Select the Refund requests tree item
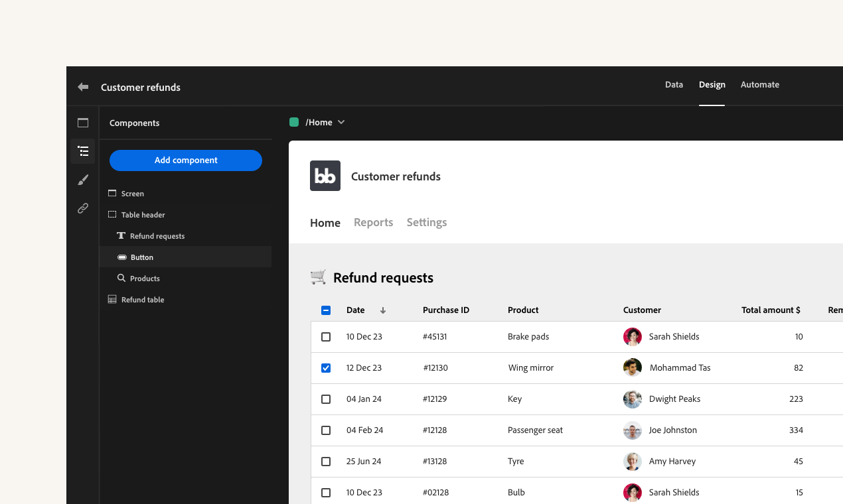843x504 pixels. tap(186, 236)
